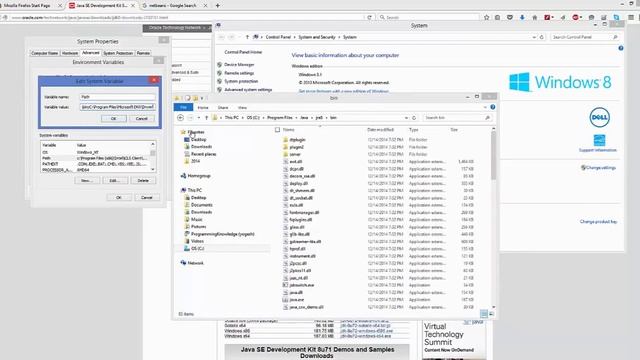Click Edit system variable button
Image resolution: width=640 pixels, height=360 pixels.
(115, 180)
